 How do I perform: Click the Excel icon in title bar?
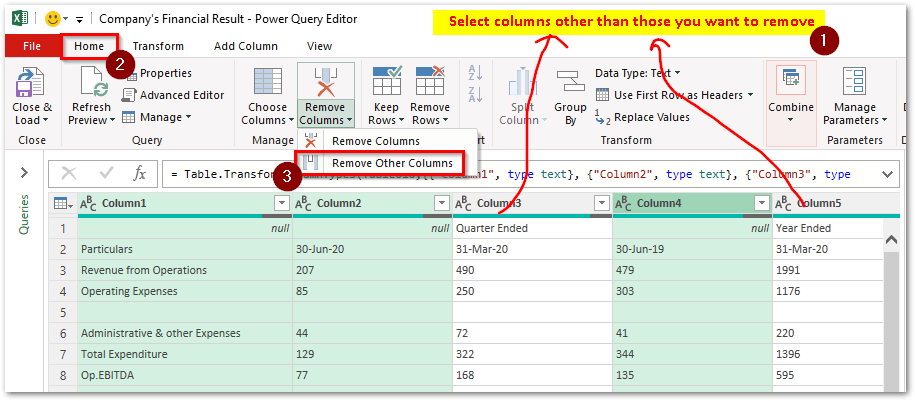[19, 19]
